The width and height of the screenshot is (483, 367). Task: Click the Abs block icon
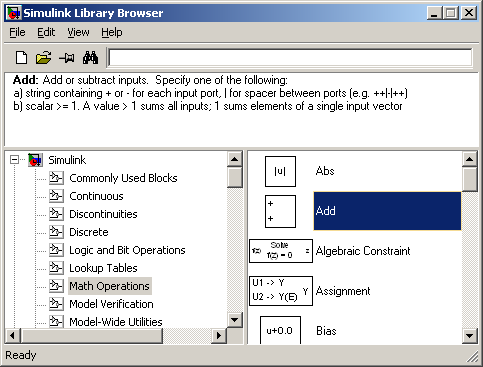(280, 171)
